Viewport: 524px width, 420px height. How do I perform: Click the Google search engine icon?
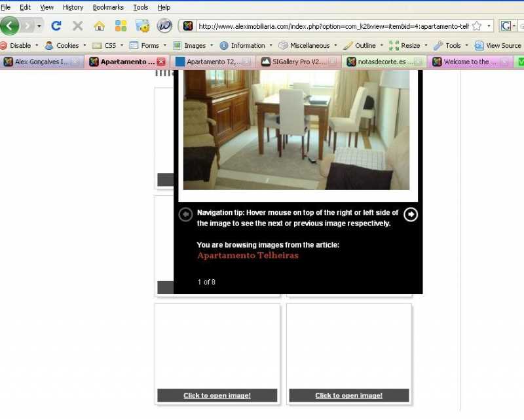pyautogui.click(x=506, y=26)
